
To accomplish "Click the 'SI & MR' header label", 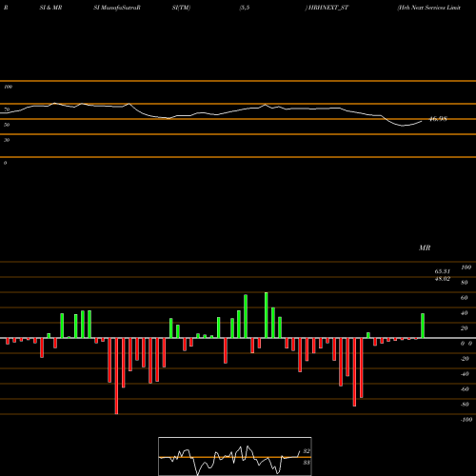I will (50, 8).
